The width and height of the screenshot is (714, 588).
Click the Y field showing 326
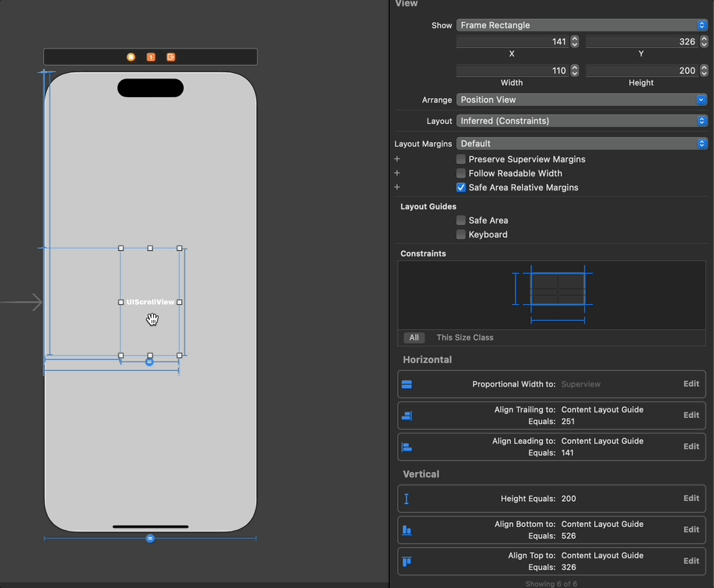[643, 42]
